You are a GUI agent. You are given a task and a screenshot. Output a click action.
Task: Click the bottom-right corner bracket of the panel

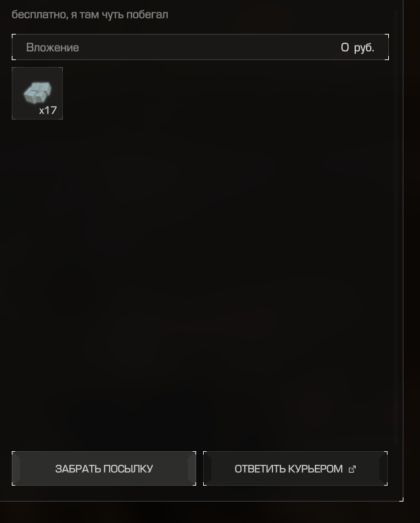coord(401,500)
